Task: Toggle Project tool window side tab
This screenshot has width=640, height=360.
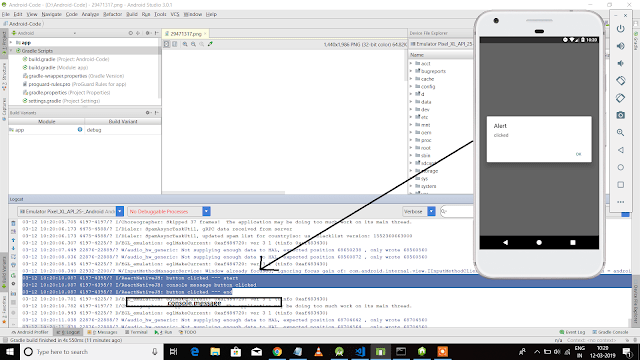Action: (x=4, y=45)
